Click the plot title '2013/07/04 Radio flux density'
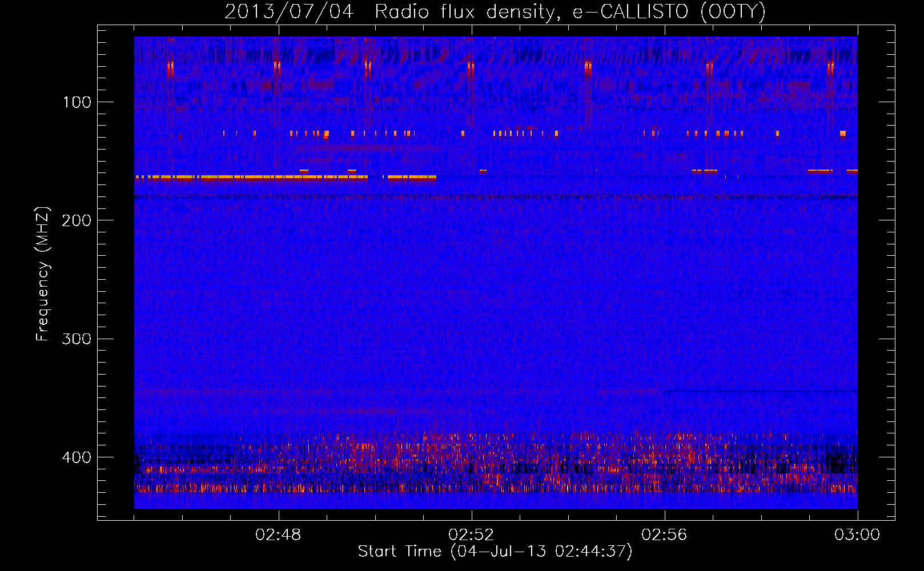Viewport: 924px width, 571px height. click(x=495, y=12)
